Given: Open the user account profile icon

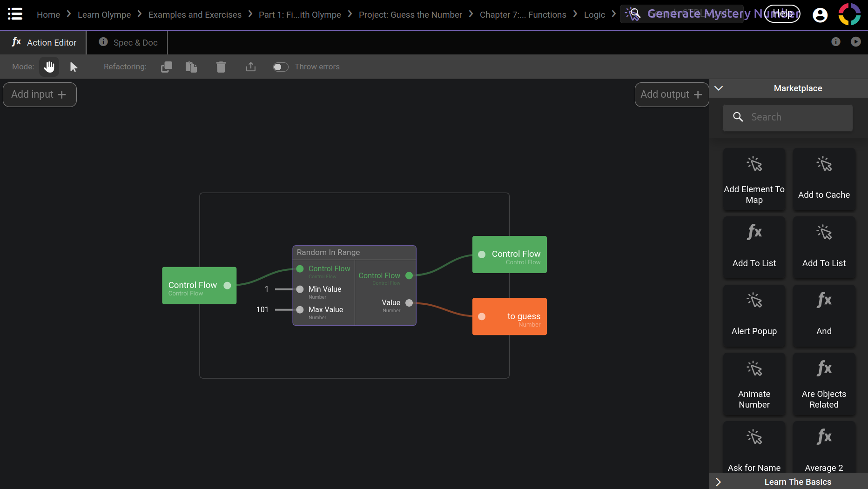Looking at the screenshot, I should click(x=820, y=15).
